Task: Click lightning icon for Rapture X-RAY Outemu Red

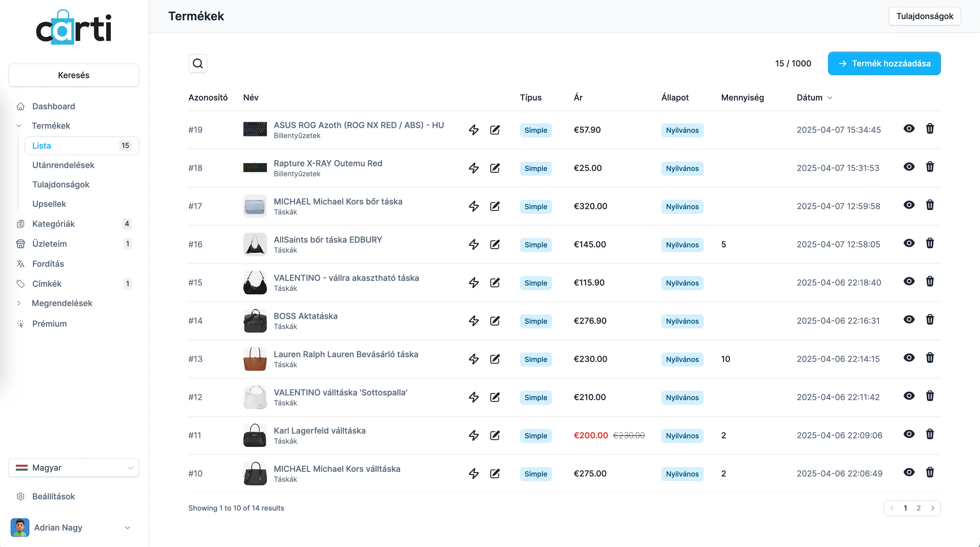Action: tap(474, 168)
